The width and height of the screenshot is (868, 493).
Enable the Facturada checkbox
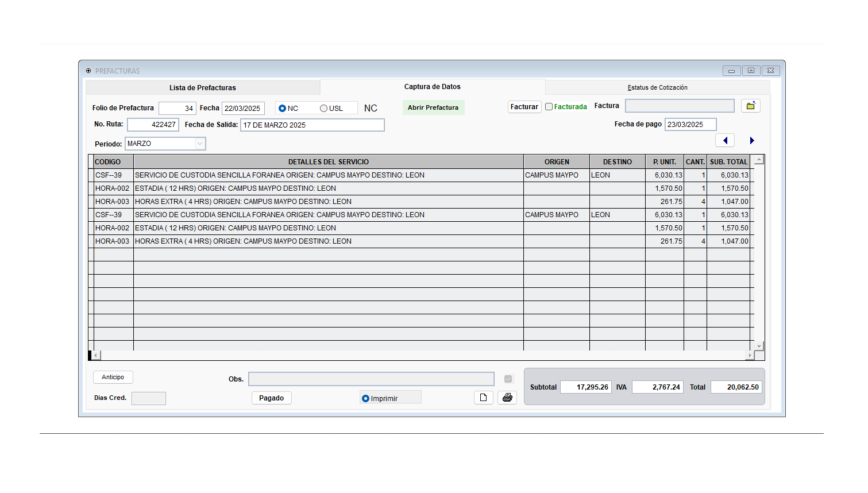tap(549, 107)
